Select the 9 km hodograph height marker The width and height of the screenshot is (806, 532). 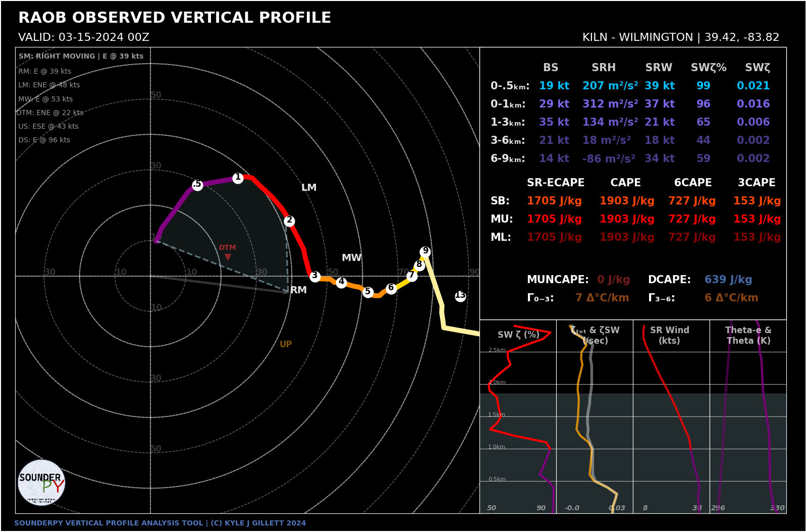(x=425, y=251)
